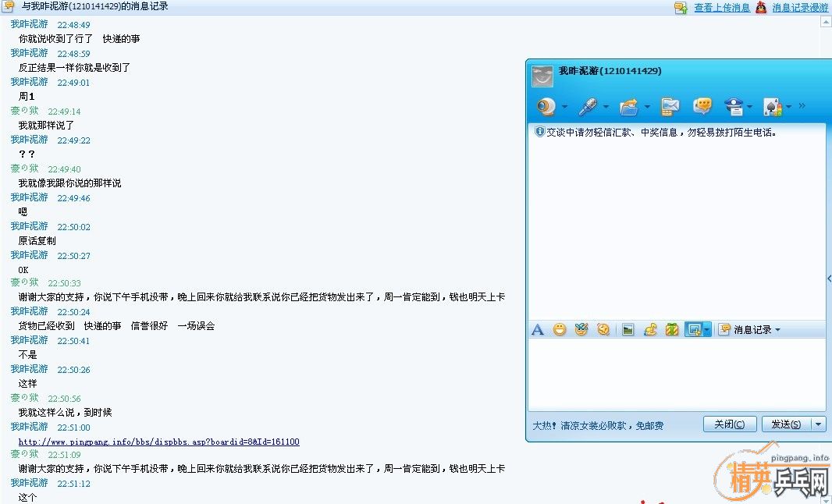This screenshot has height=504, width=832.
Task: Click the police hat report icon
Action: pos(734,107)
